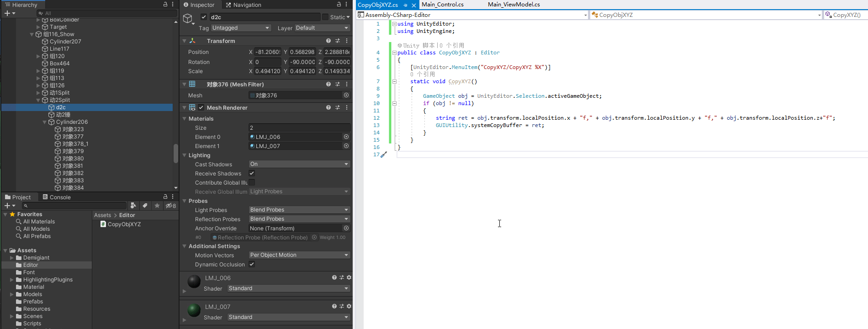
Task: Click the Hierarchy search field
Action: pos(107,13)
